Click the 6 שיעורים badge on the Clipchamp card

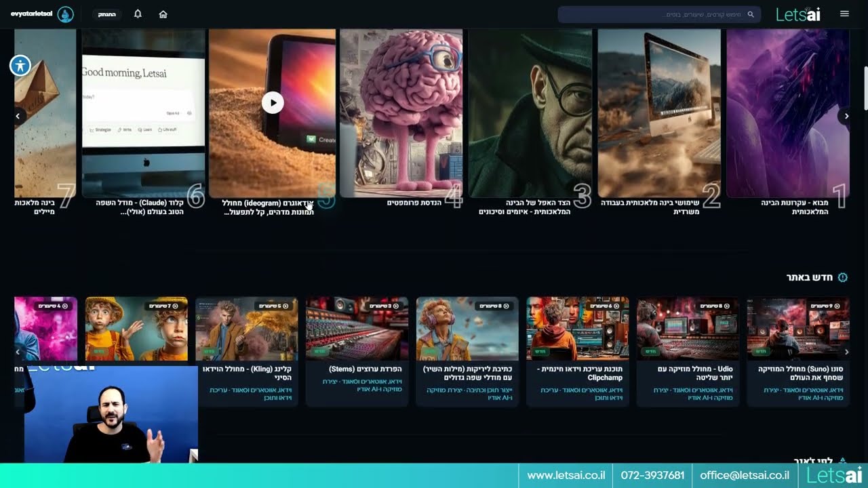click(x=604, y=306)
